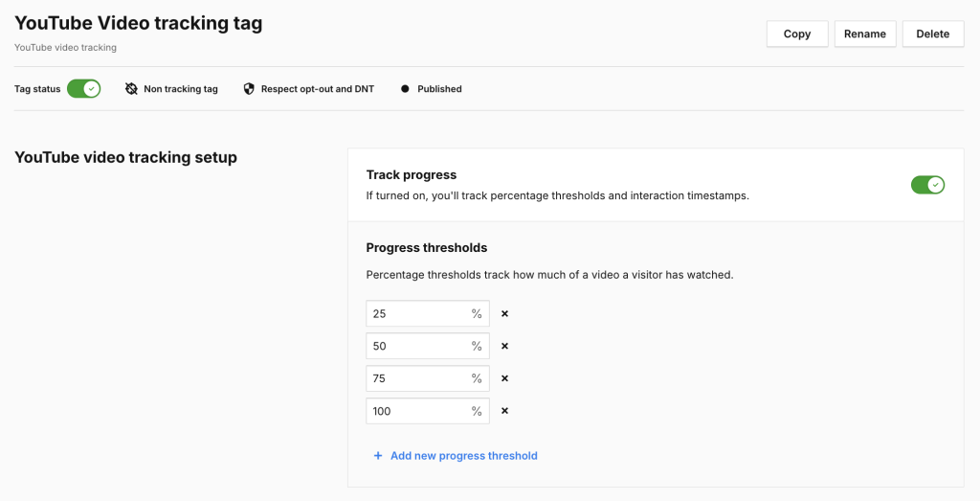Screen dimensions: 980x501
Task: Edit the 50 percent threshold field
Action: pyautogui.click(x=428, y=347)
